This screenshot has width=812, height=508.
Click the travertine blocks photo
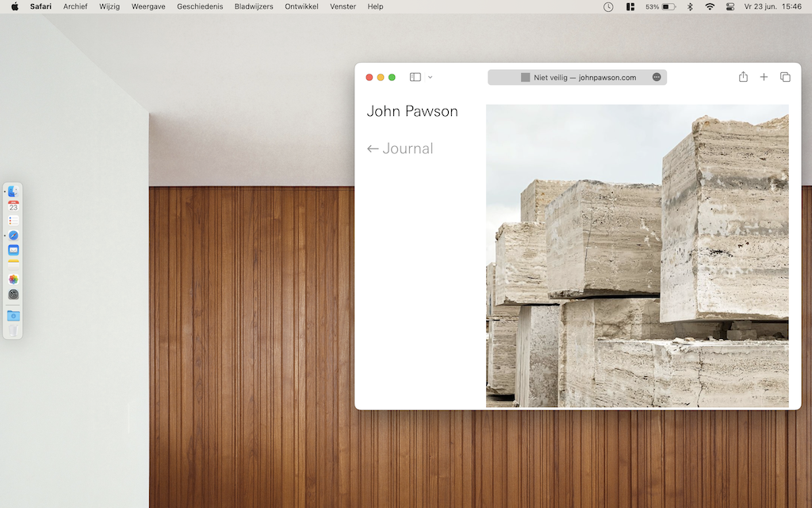coord(637,256)
